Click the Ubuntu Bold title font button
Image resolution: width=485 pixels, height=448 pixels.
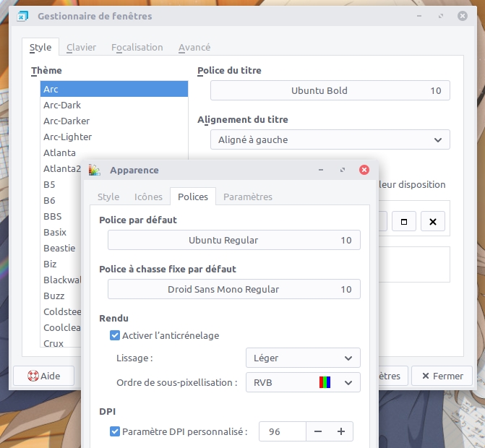pyautogui.click(x=330, y=90)
